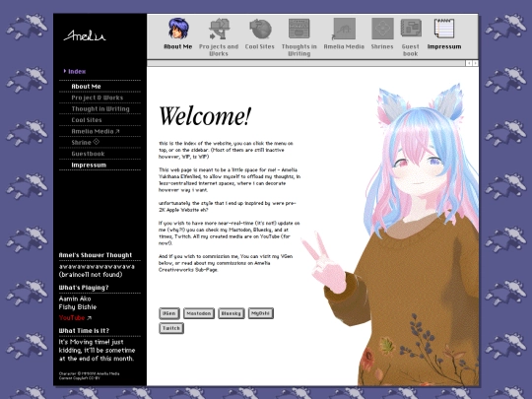Click the MyOshi button
This screenshot has width=532, height=399.
[260, 313]
